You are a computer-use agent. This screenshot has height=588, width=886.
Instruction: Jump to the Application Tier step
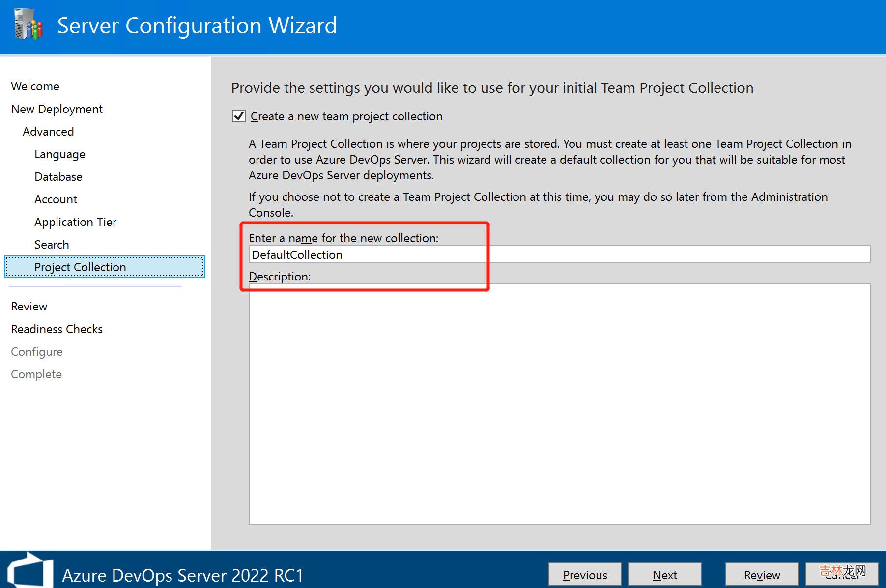click(75, 222)
